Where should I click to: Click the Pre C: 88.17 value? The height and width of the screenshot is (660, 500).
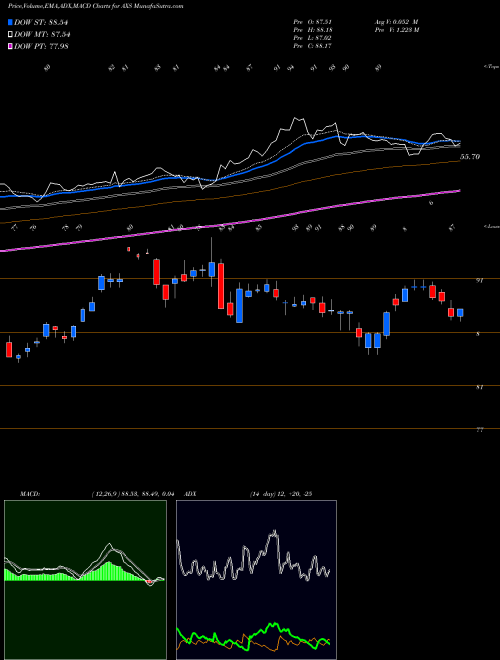pos(313,45)
